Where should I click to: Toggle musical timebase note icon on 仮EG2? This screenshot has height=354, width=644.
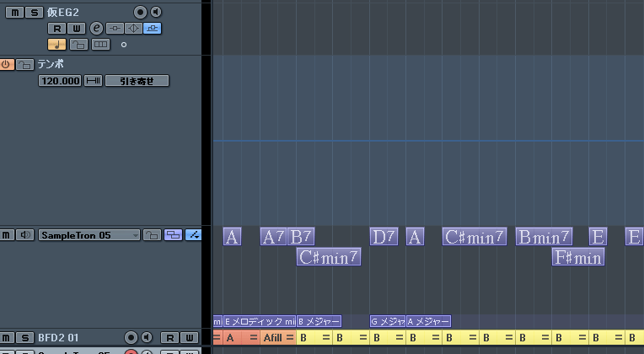tap(56, 45)
